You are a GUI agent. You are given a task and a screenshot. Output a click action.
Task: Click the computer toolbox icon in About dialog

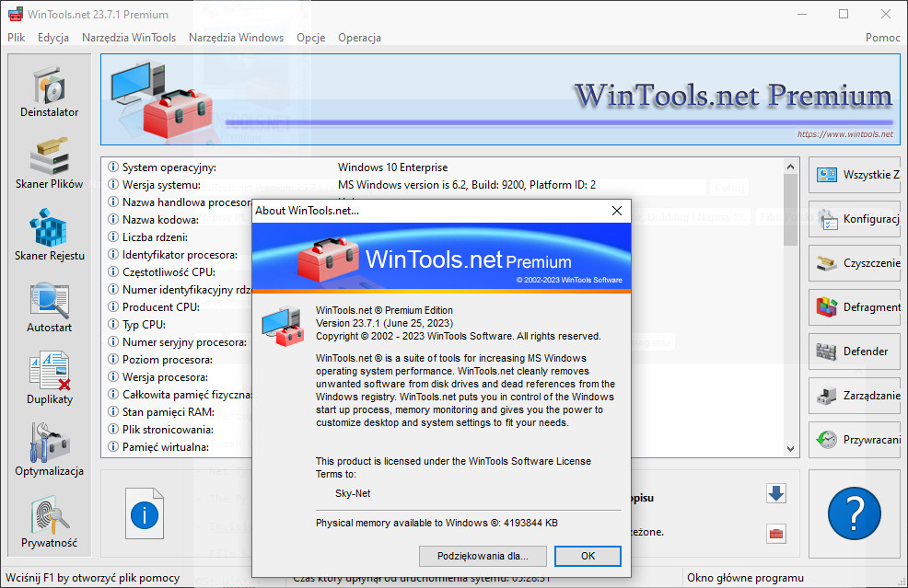(x=283, y=327)
